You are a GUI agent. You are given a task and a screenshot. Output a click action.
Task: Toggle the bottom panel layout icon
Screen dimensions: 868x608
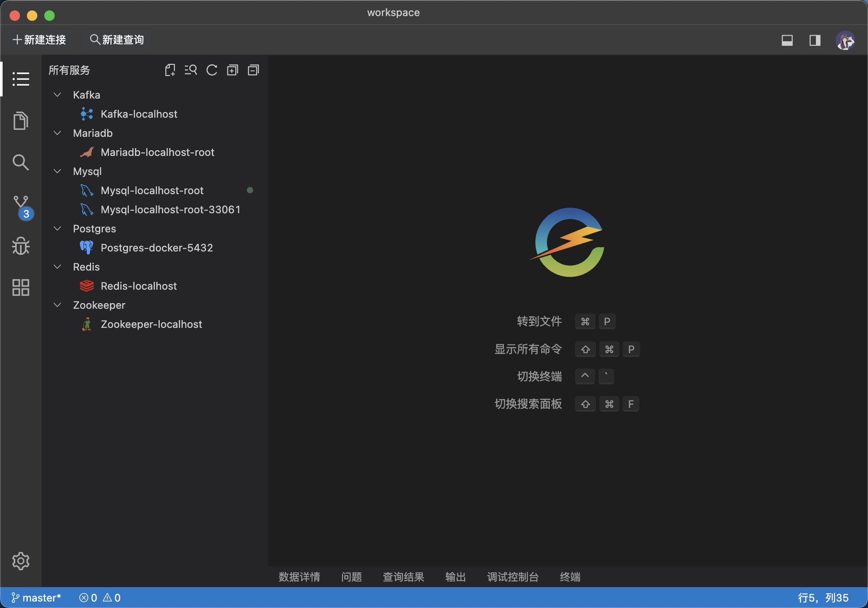787,40
